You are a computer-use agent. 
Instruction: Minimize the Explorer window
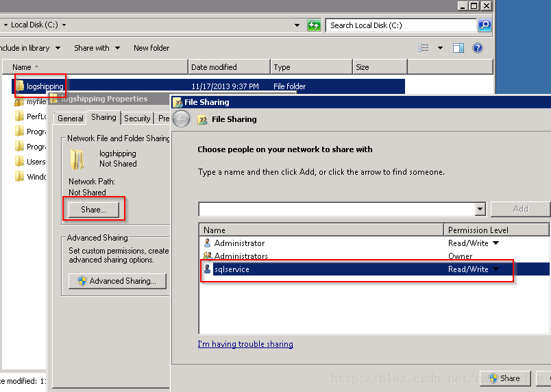click(x=463, y=6)
